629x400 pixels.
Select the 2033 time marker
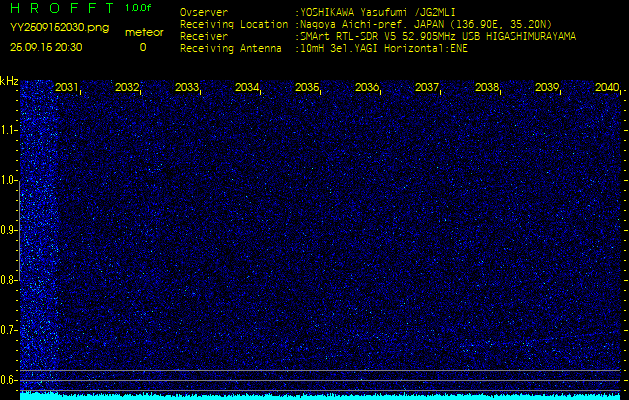pyautogui.click(x=187, y=88)
